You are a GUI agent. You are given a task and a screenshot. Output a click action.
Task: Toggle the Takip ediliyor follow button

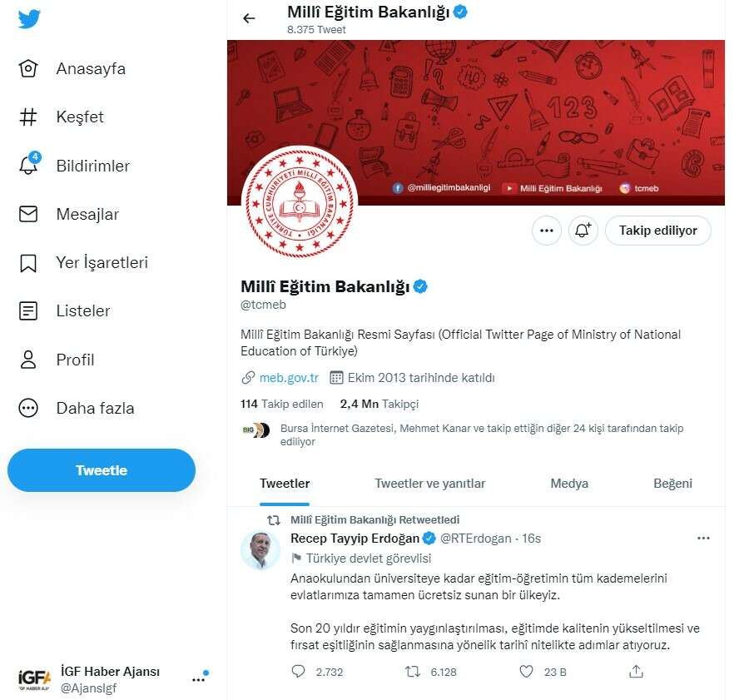[657, 231]
